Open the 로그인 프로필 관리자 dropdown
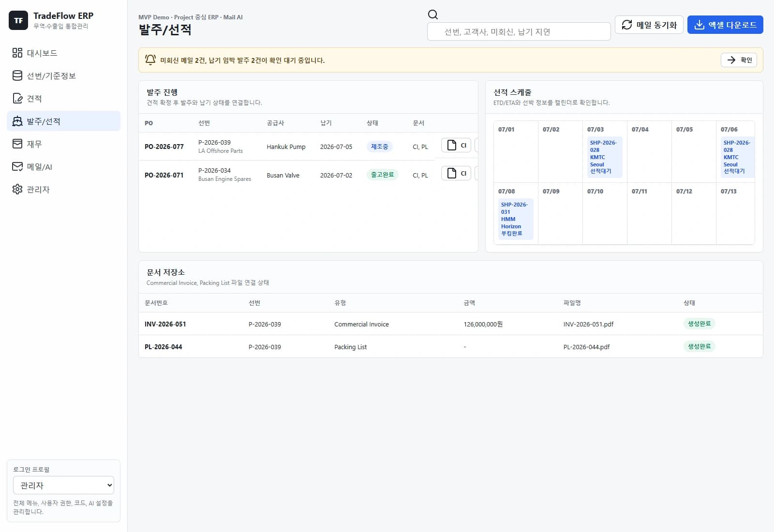Viewport: 774px width, 532px height. point(63,485)
